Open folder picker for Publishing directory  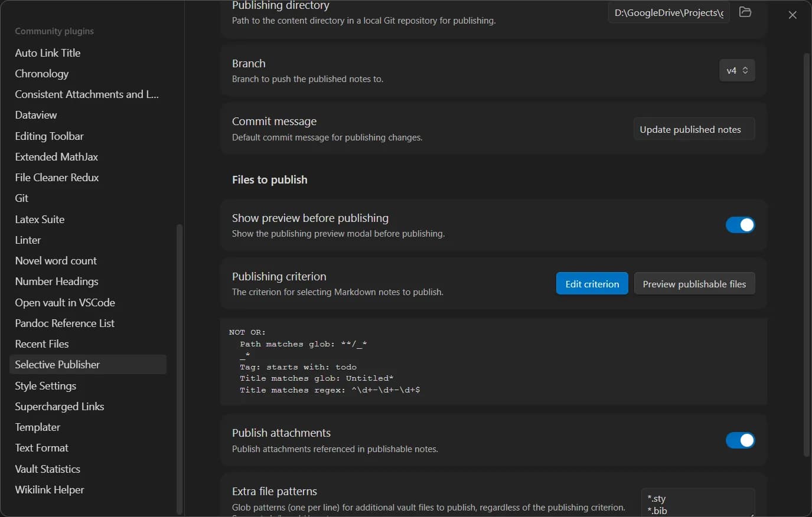click(745, 12)
